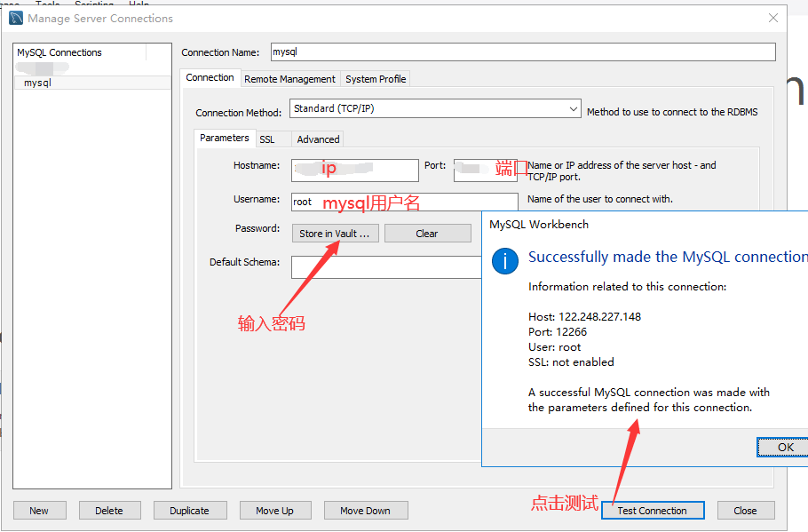Click the Delete connection button
The width and height of the screenshot is (808, 532).
[x=109, y=511]
